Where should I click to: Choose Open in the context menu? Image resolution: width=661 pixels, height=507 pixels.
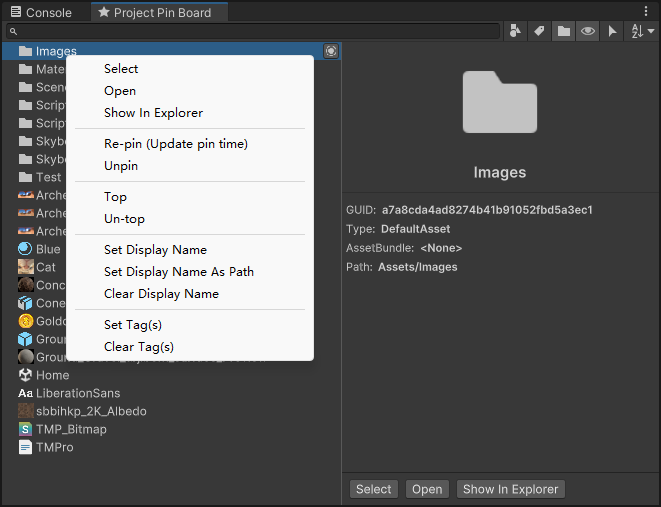click(x=190, y=91)
